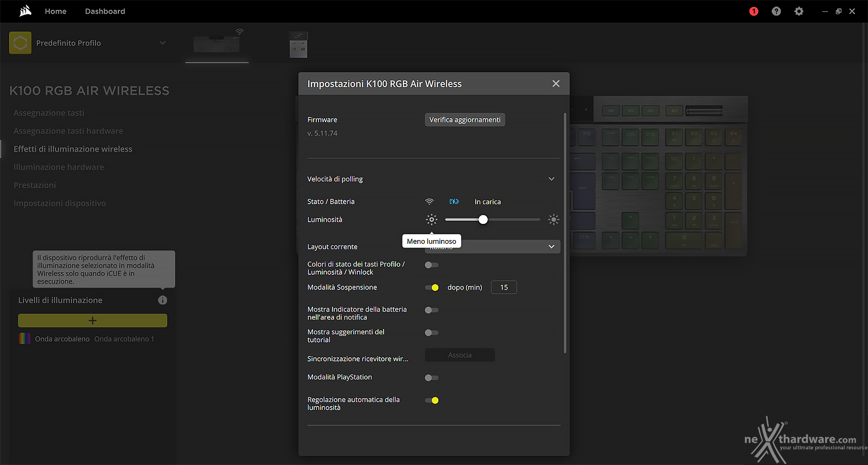Click the Firmware version v. 5.11.74 text
Image resolution: width=868 pixels, height=465 pixels.
322,133
